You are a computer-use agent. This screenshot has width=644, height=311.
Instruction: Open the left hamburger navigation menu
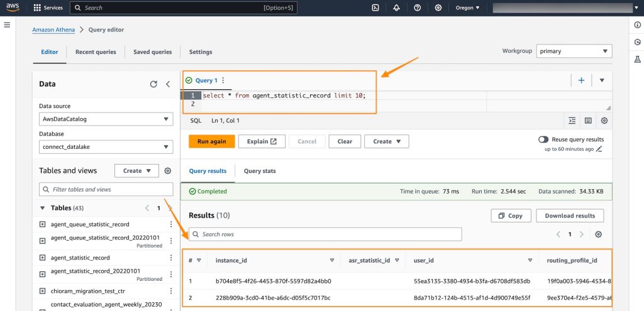(8, 25)
